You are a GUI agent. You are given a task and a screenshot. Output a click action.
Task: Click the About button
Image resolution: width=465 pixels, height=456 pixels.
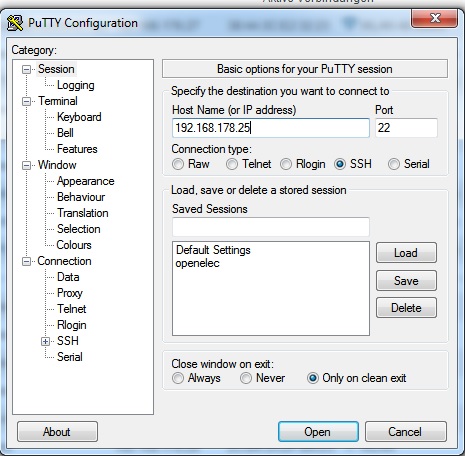click(57, 432)
